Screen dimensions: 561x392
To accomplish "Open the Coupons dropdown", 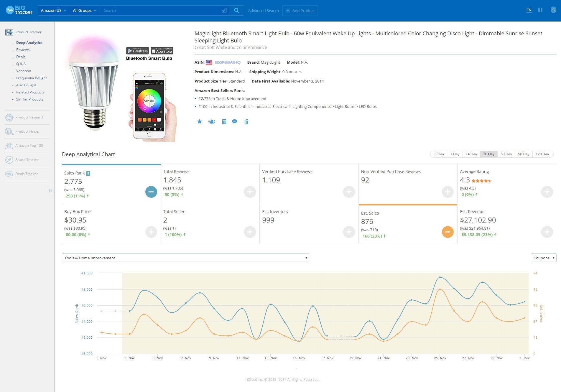I will tap(544, 258).
